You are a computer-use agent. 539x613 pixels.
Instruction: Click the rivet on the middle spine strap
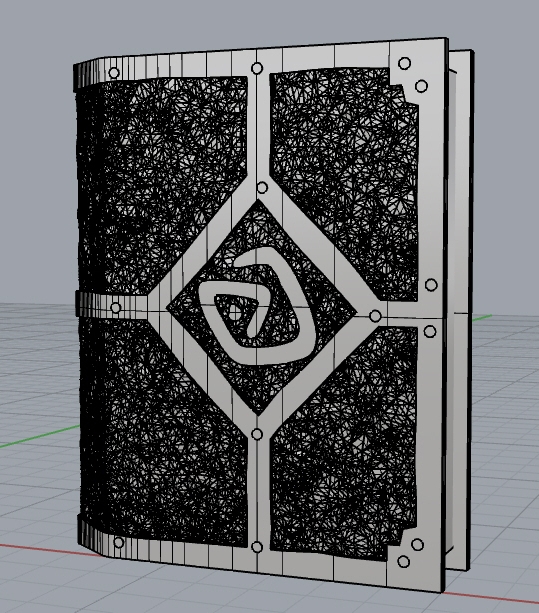click(x=116, y=308)
